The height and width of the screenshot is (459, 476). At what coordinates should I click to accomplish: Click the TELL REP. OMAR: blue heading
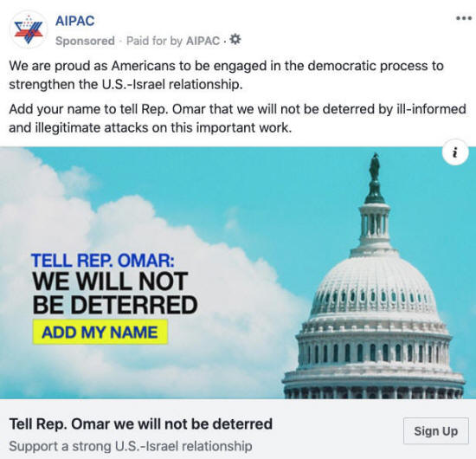click(x=103, y=261)
